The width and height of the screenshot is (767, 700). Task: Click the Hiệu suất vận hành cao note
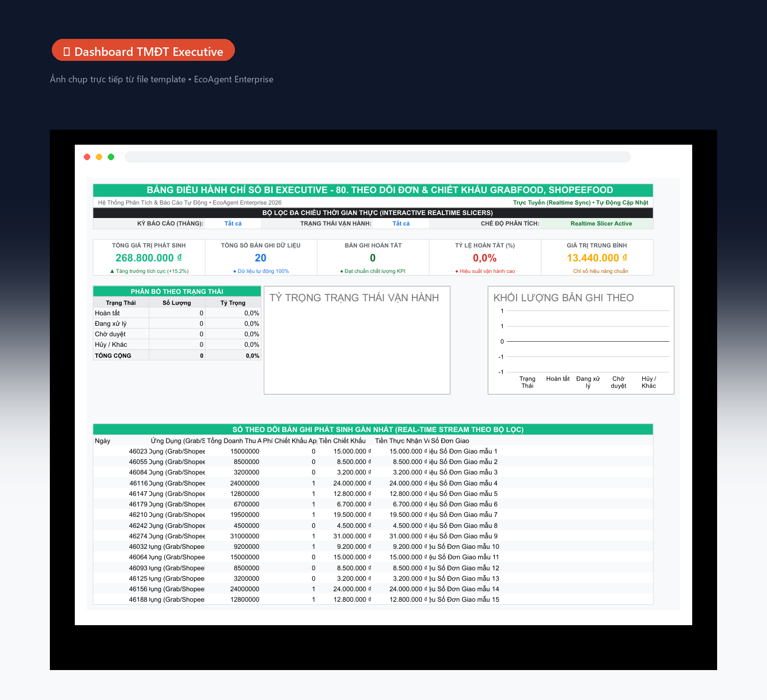(x=485, y=271)
